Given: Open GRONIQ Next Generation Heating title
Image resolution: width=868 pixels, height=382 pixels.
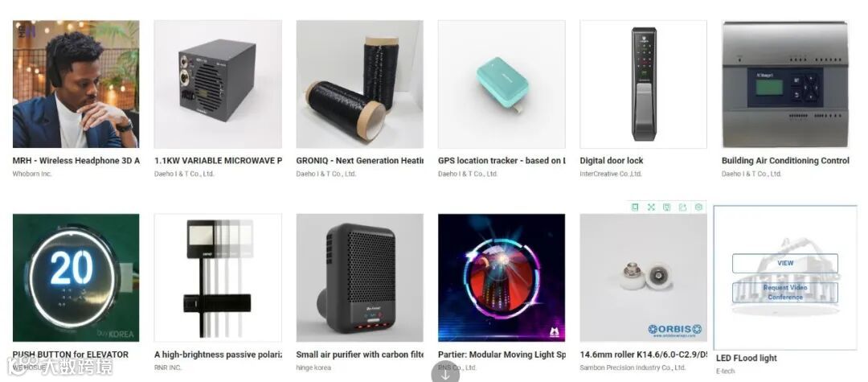Looking at the screenshot, I should [360, 161].
